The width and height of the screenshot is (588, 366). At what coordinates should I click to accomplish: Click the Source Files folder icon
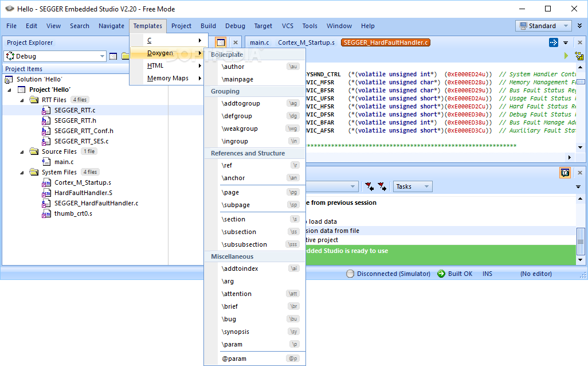(34, 151)
